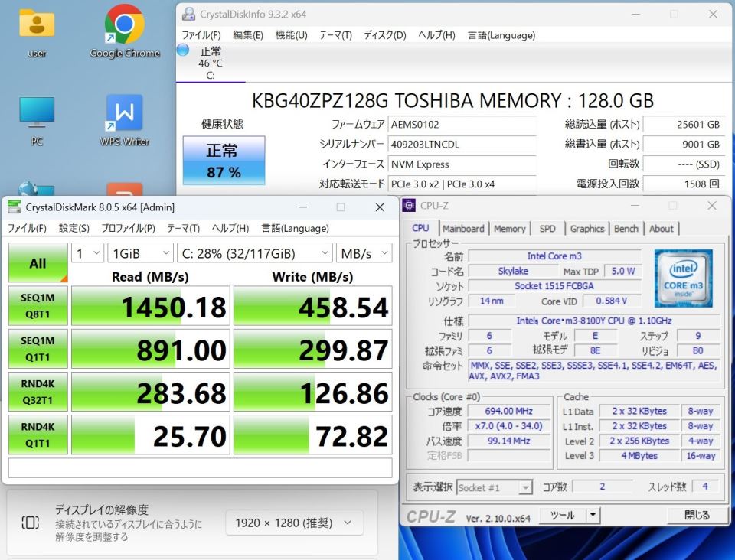Open the MB/s unit dropdown

364,253
